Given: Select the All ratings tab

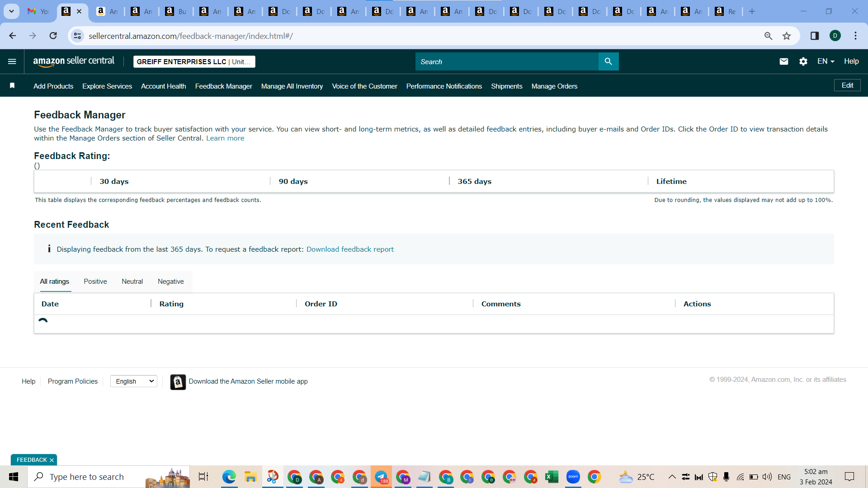Looking at the screenshot, I should 55,282.
